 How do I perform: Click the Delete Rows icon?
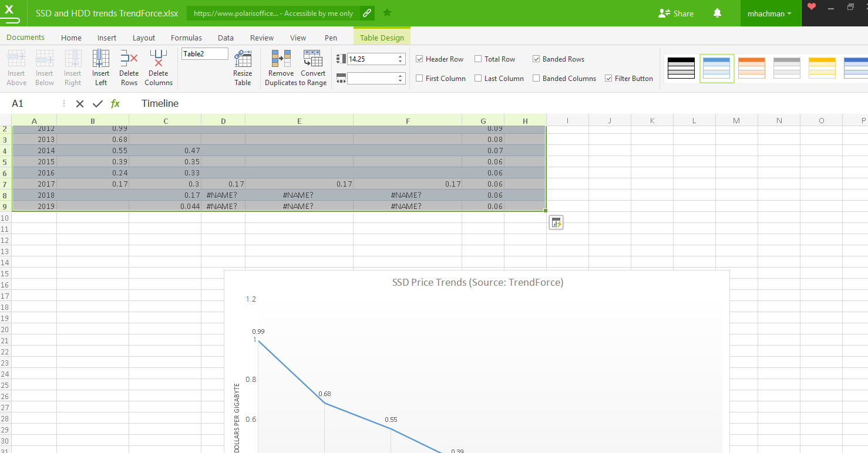coord(129,59)
